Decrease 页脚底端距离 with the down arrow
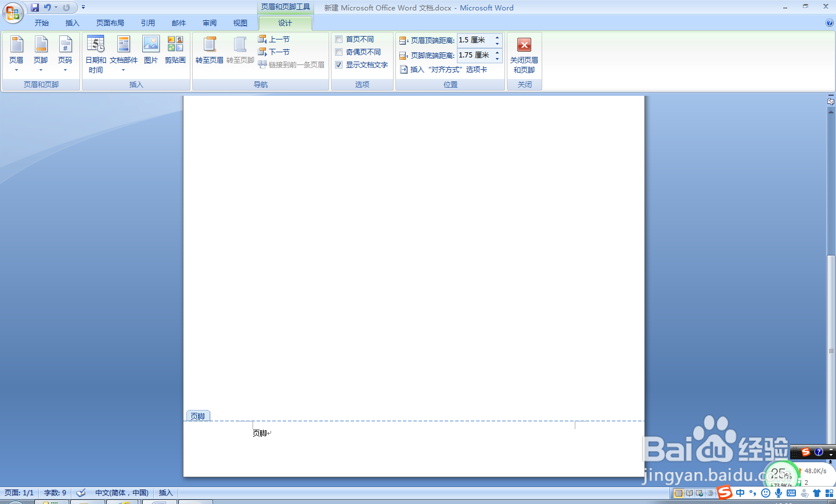The image size is (836, 504). 497,59
